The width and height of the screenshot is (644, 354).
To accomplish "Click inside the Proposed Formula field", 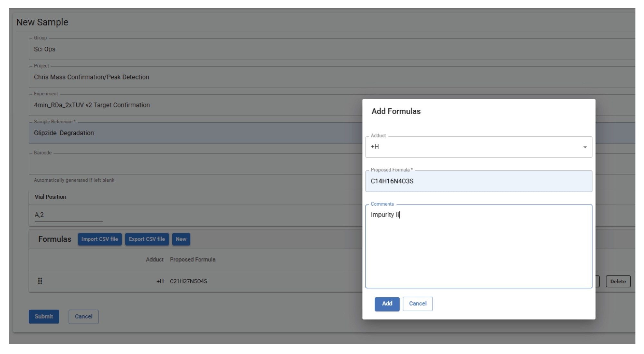I will [478, 181].
